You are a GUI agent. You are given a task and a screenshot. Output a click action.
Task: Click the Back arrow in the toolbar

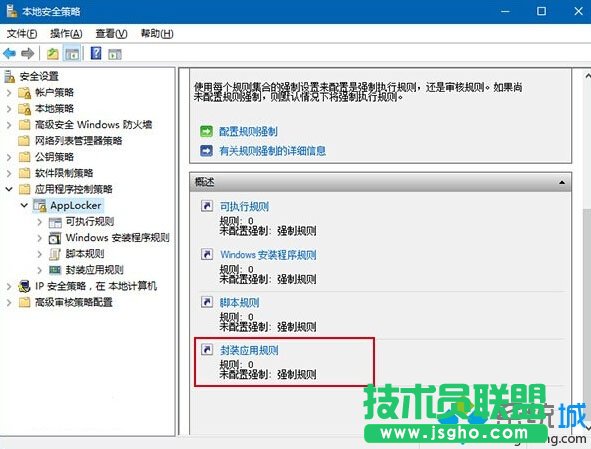pos(9,54)
